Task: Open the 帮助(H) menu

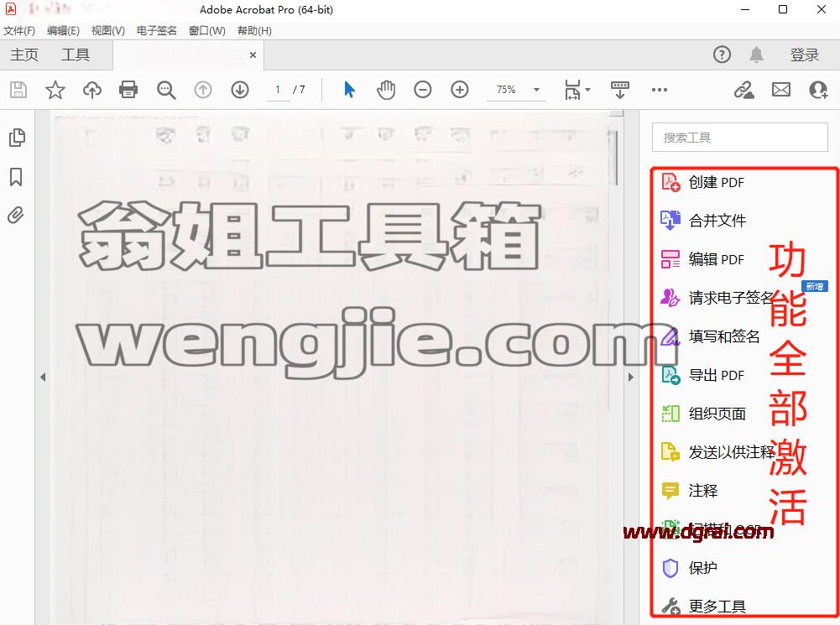Action: [254, 30]
